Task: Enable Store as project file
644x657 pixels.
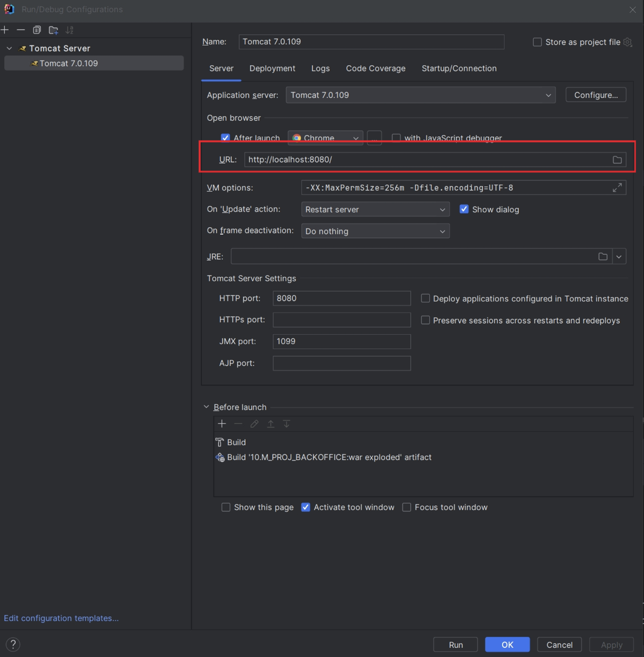Action: (x=537, y=42)
